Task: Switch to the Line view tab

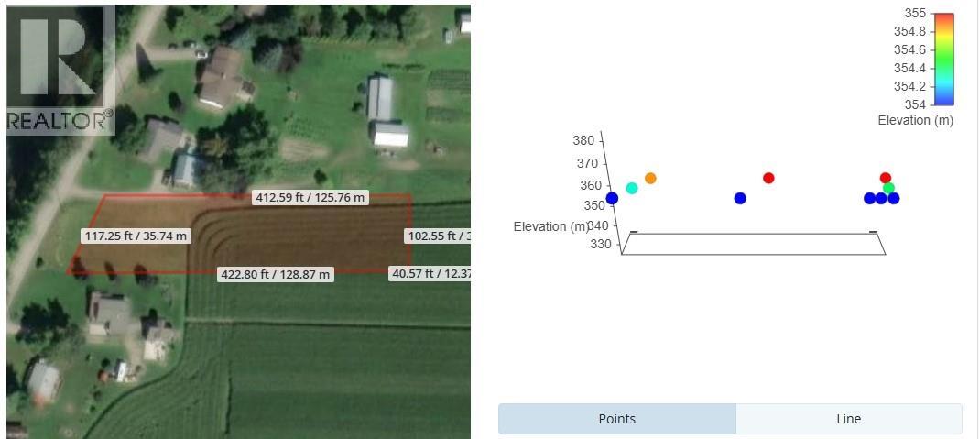Action: tap(848, 419)
